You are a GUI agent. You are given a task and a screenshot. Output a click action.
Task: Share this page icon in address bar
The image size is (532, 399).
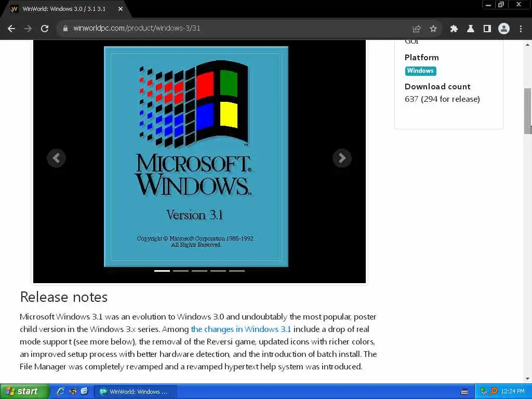(x=417, y=29)
